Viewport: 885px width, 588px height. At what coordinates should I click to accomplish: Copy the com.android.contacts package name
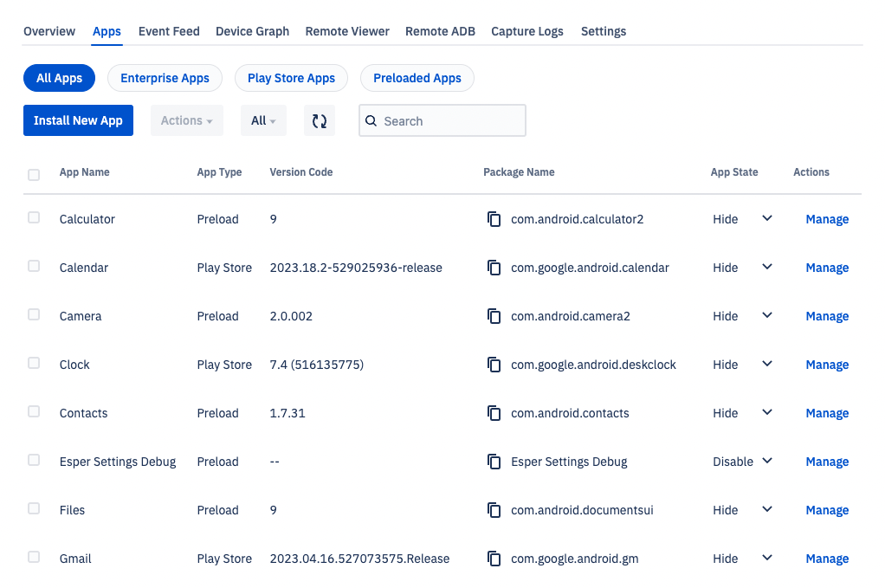[x=494, y=413]
